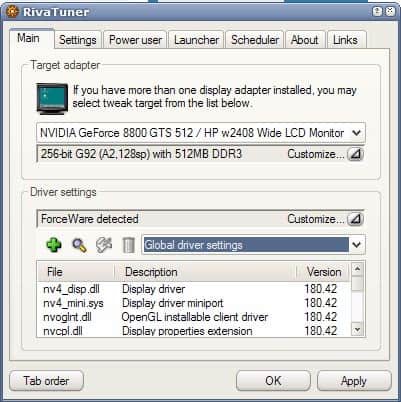
Task: Click the Apply button
Action: (354, 381)
